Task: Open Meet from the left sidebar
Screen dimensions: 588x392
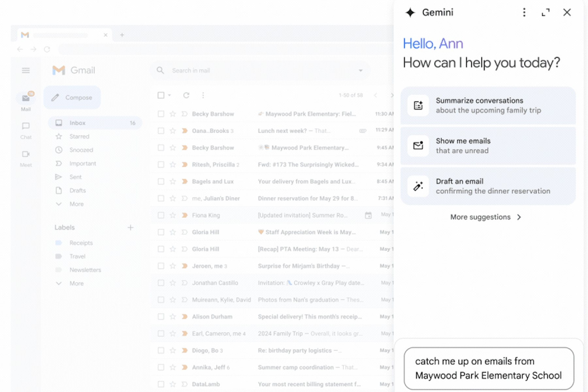Action: point(25,156)
